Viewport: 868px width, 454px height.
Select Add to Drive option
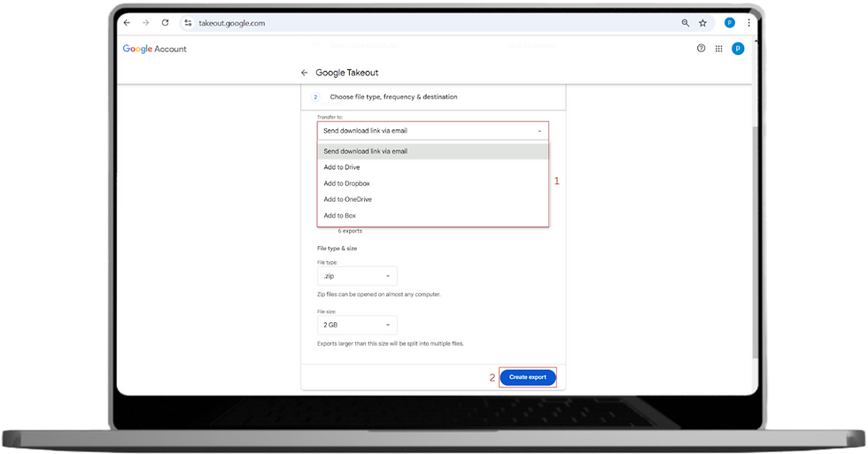[433, 167]
